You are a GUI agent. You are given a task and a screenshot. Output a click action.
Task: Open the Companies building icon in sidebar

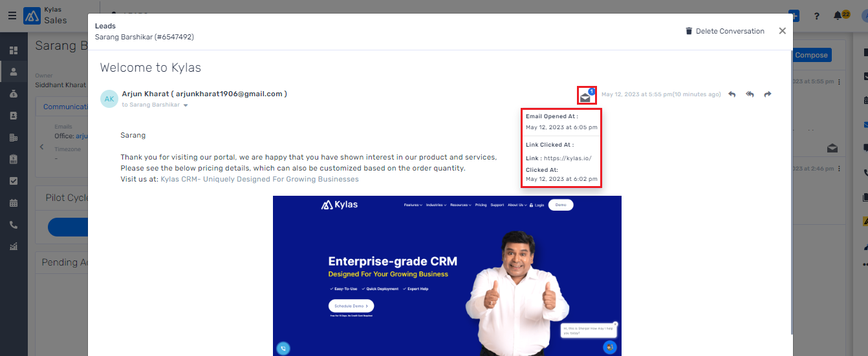pos(14,138)
